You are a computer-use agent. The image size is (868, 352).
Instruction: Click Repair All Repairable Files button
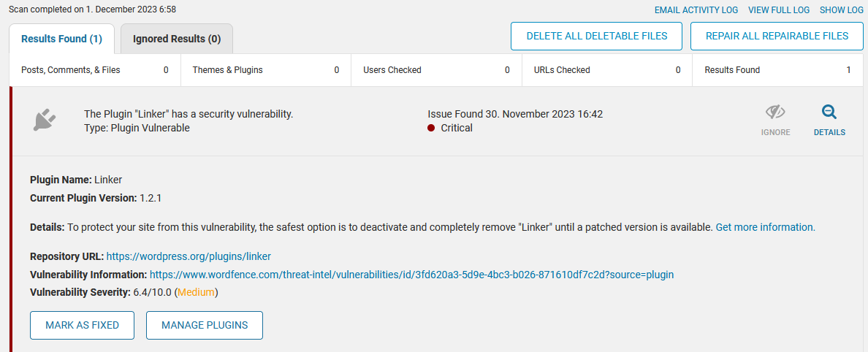pyautogui.click(x=777, y=36)
